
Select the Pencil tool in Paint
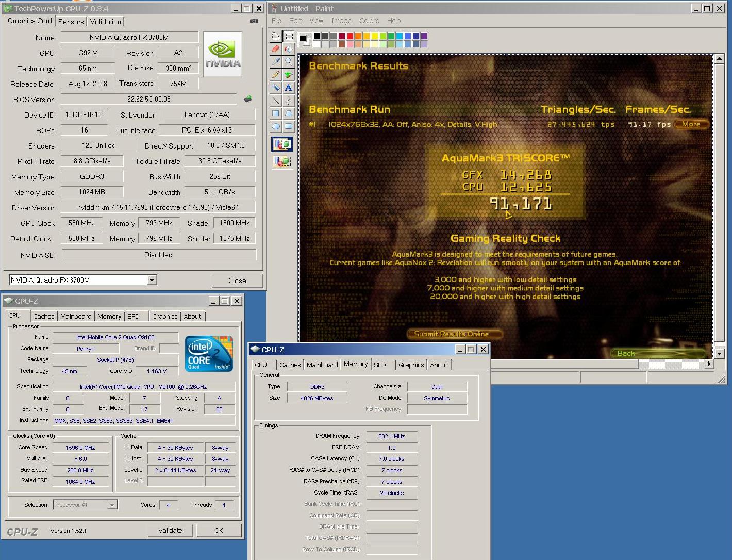tap(276, 75)
